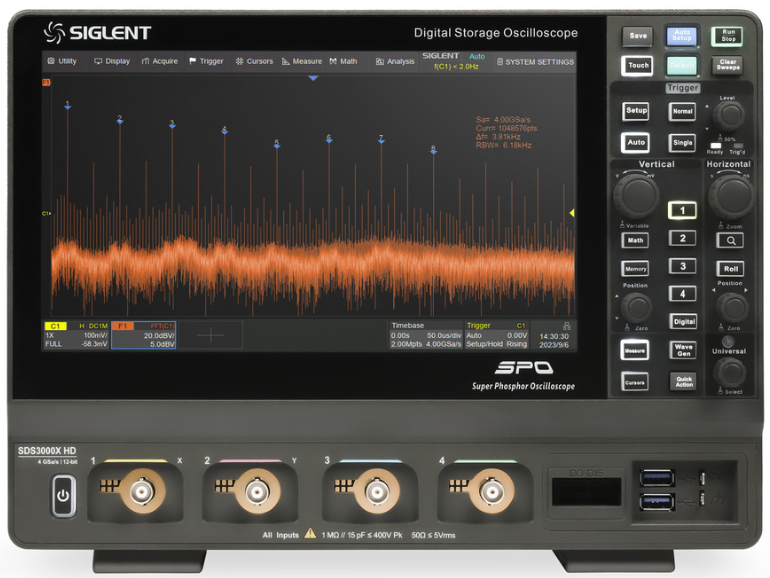Image resolution: width=770 pixels, height=578 pixels.
Task: Open the Trigger info box on screen
Action: (496, 335)
